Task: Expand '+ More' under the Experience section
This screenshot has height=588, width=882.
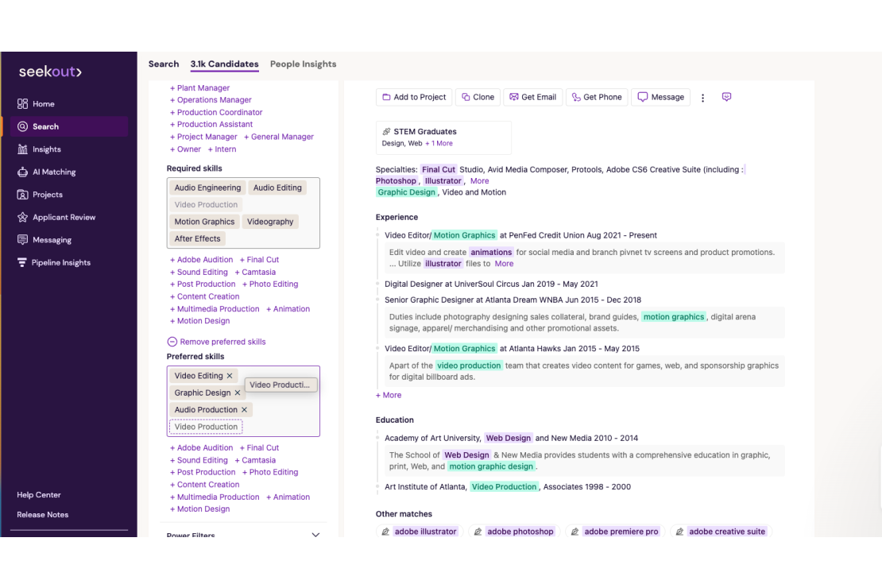Action: click(x=388, y=395)
